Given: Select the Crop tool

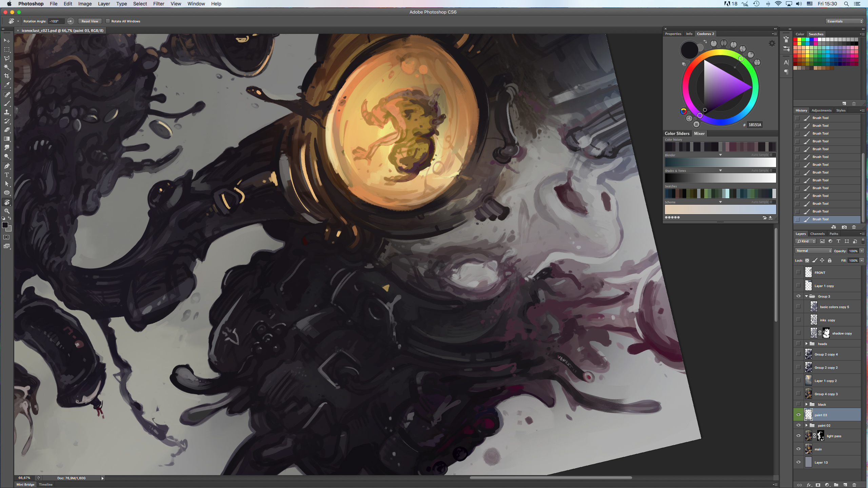Looking at the screenshot, I should [x=7, y=76].
